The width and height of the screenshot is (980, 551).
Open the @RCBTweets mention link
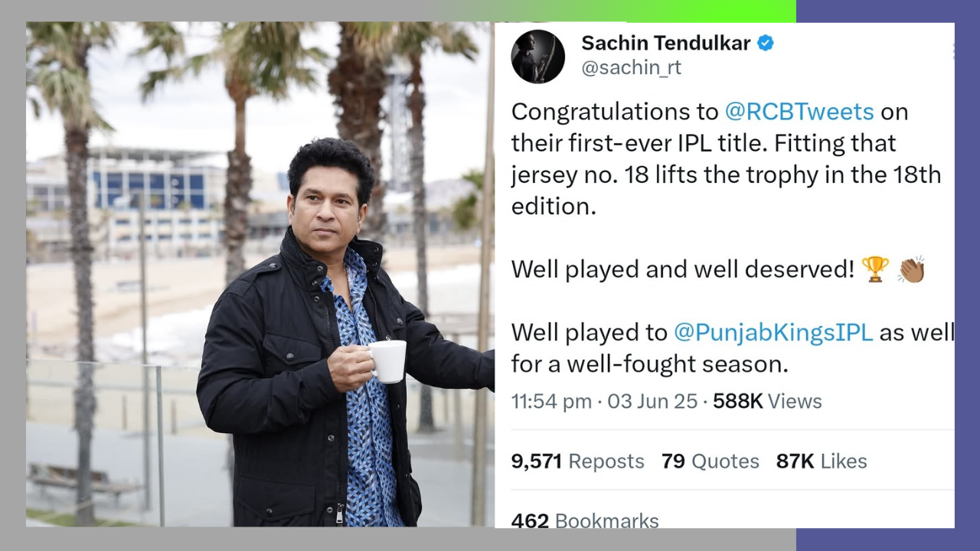(799, 112)
